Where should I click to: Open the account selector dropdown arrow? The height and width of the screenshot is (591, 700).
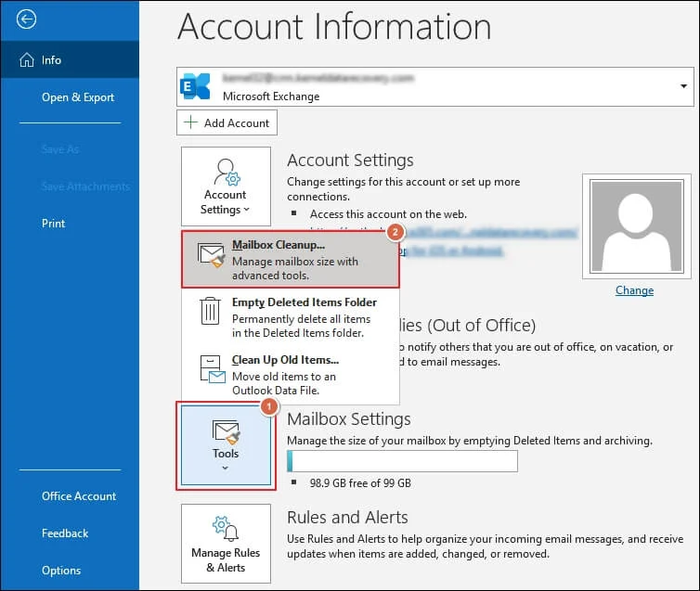pos(683,86)
